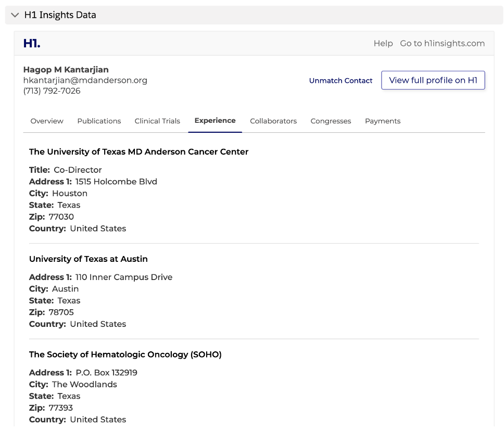The width and height of the screenshot is (504, 431).
Task: Click city value Houston
Action: coord(70,194)
